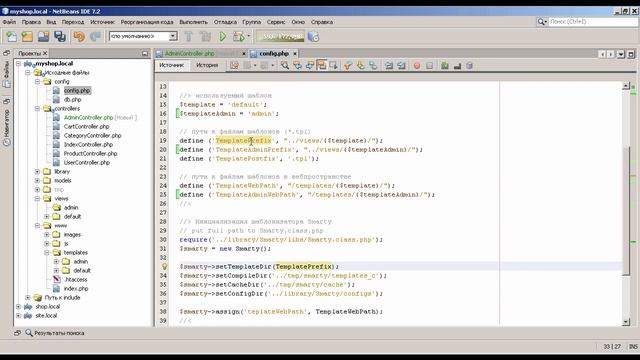This screenshot has height=360, width=640.
Task: Click the Next Bookmark icon
Action: point(360,65)
